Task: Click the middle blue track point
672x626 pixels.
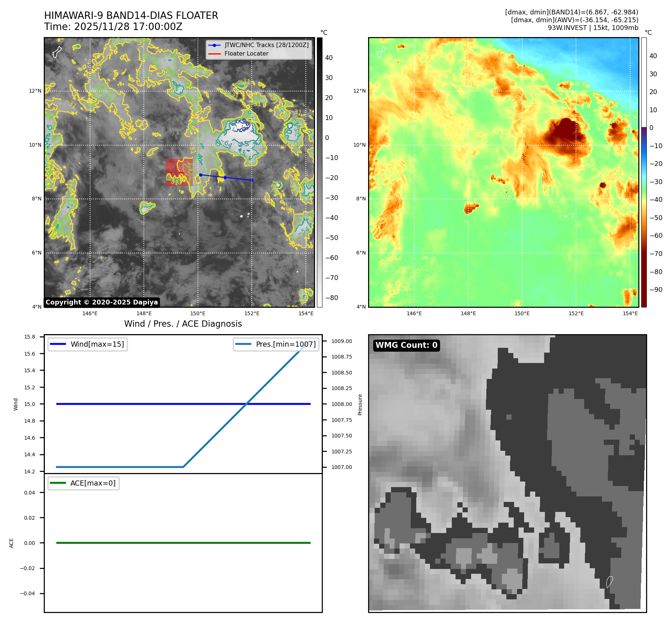Action: click(x=225, y=178)
